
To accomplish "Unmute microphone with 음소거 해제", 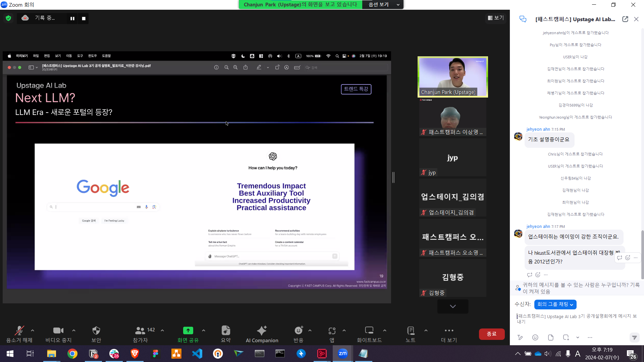I will (x=19, y=334).
